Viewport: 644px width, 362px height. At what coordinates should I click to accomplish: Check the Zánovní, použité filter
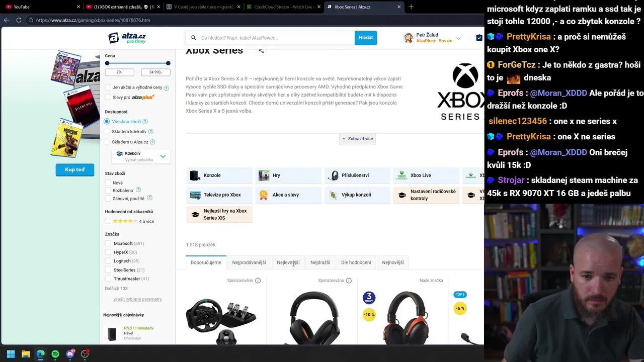point(108,199)
